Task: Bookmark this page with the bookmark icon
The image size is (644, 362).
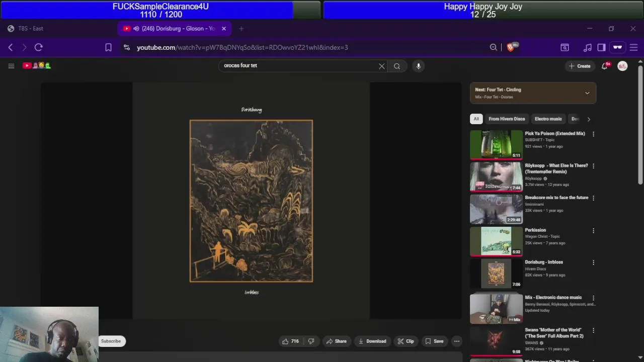Action: 108,47
